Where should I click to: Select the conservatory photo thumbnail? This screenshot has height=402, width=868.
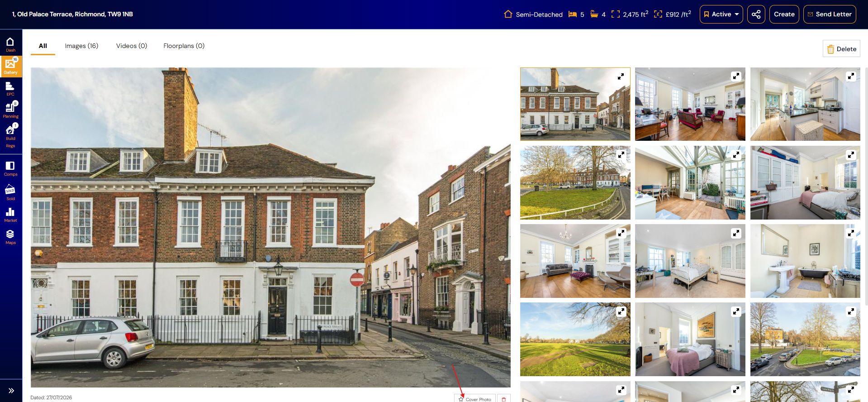click(x=690, y=183)
